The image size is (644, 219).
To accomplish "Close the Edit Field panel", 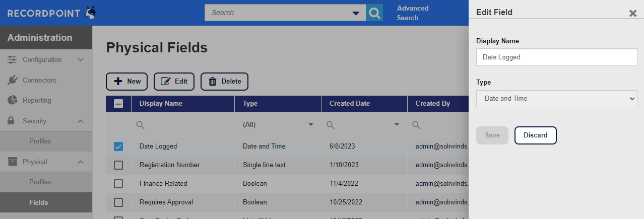I will click(633, 13).
